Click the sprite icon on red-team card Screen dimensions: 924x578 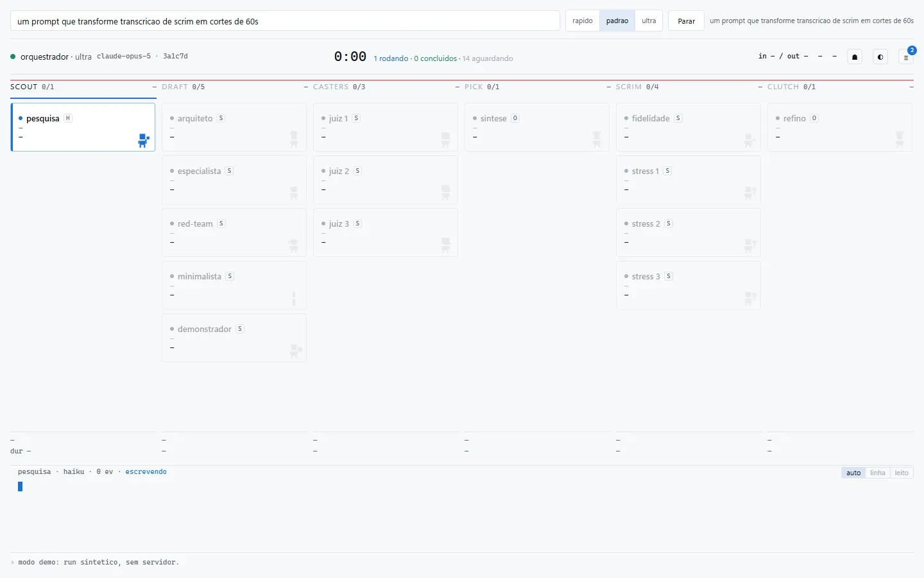pyautogui.click(x=294, y=245)
